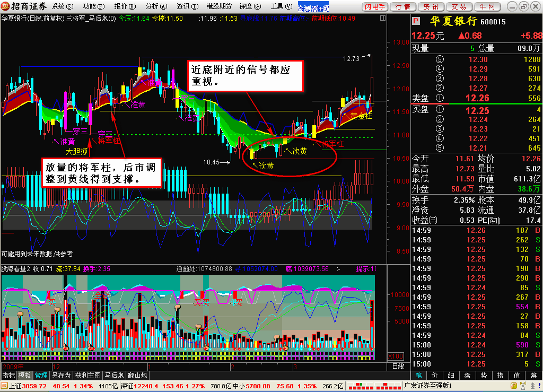
Task: Switch to the 笔 tab in quote panel
Action: [418, 376]
